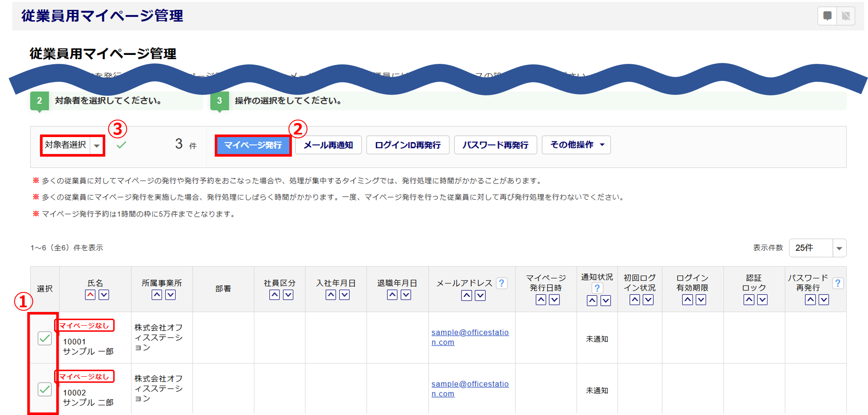Sort 入社年月日 column ascending
Image resolution: width=868 pixels, height=415 pixels.
pos(331,295)
